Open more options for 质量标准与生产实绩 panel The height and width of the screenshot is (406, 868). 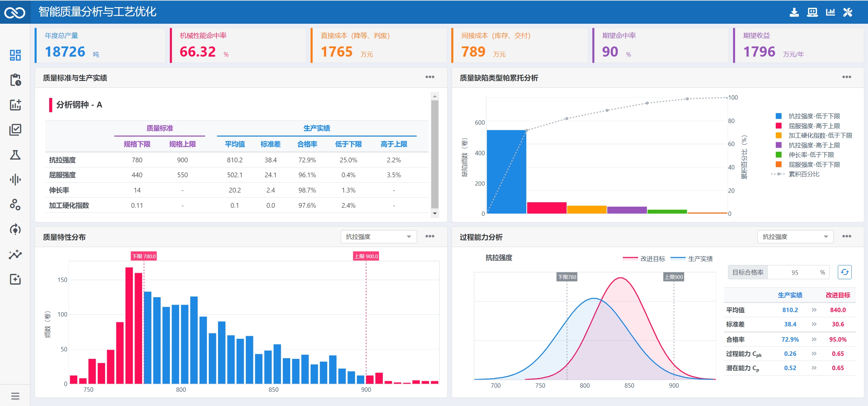point(430,77)
